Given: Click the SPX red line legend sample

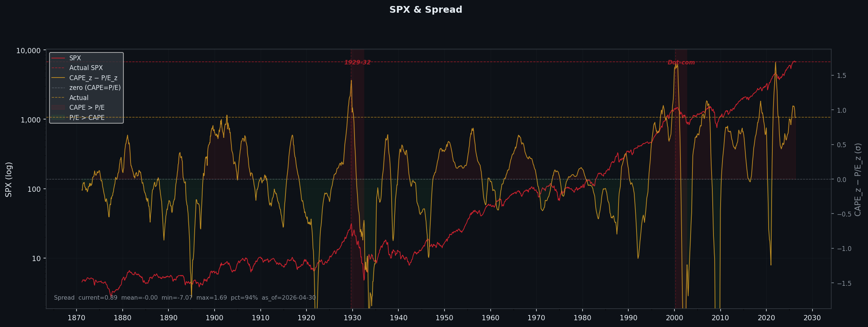Looking at the screenshot, I should [x=58, y=58].
